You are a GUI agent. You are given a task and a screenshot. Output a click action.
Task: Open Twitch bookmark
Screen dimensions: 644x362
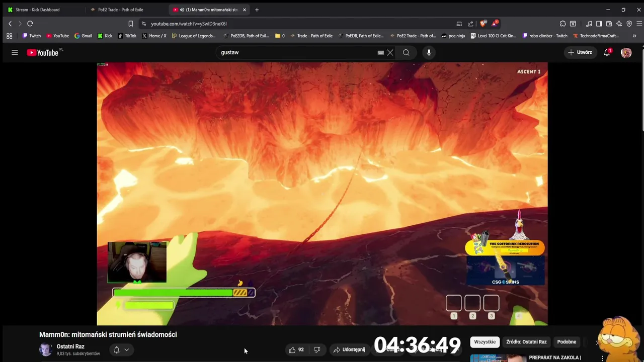coord(31,36)
